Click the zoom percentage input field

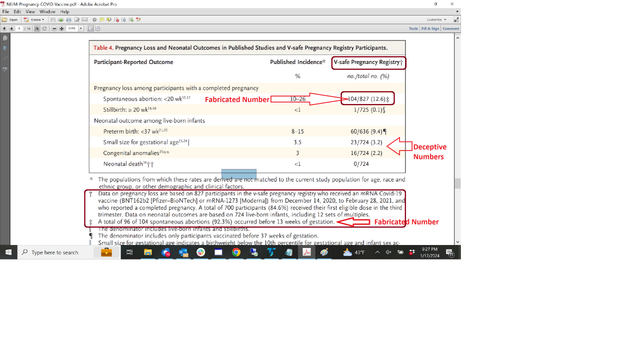(72, 29)
